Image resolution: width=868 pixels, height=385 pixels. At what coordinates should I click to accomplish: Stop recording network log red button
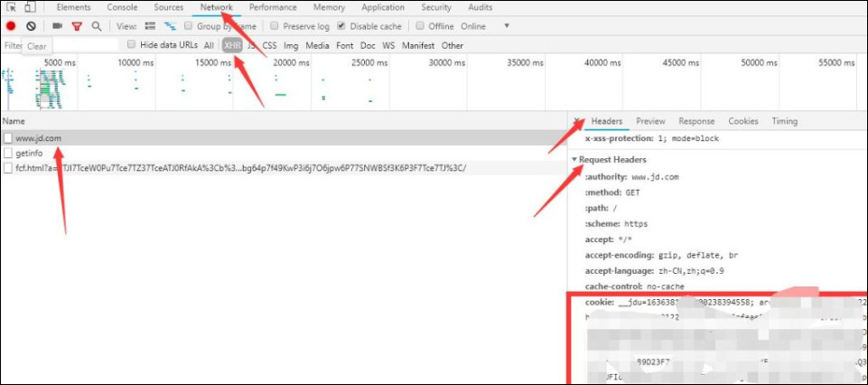click(11, 26)
